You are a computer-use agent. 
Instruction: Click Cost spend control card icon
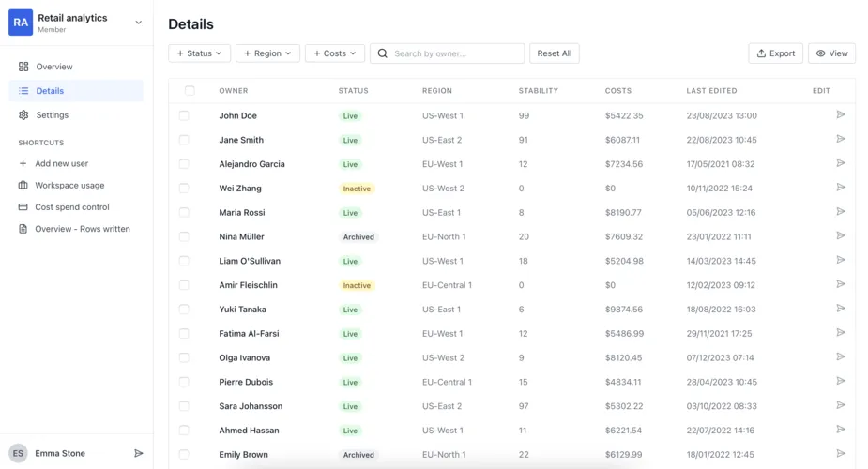coord(23,207)
